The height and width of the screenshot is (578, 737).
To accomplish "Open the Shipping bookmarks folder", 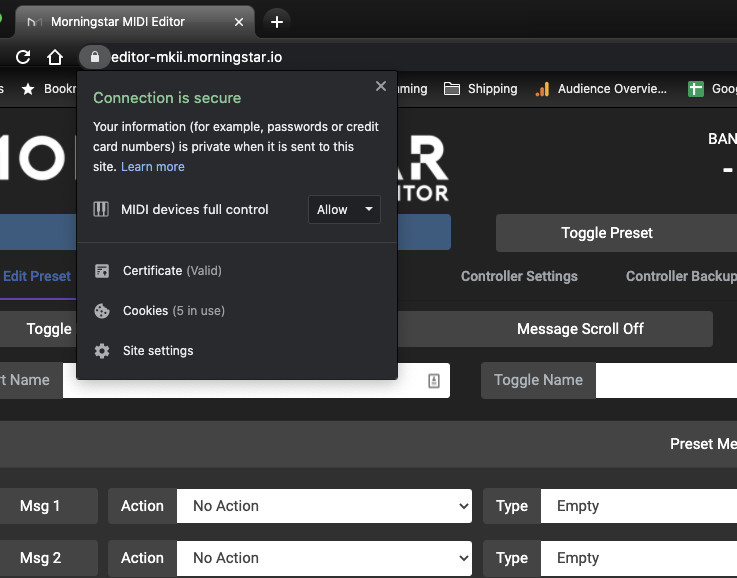I will [480, 89].
